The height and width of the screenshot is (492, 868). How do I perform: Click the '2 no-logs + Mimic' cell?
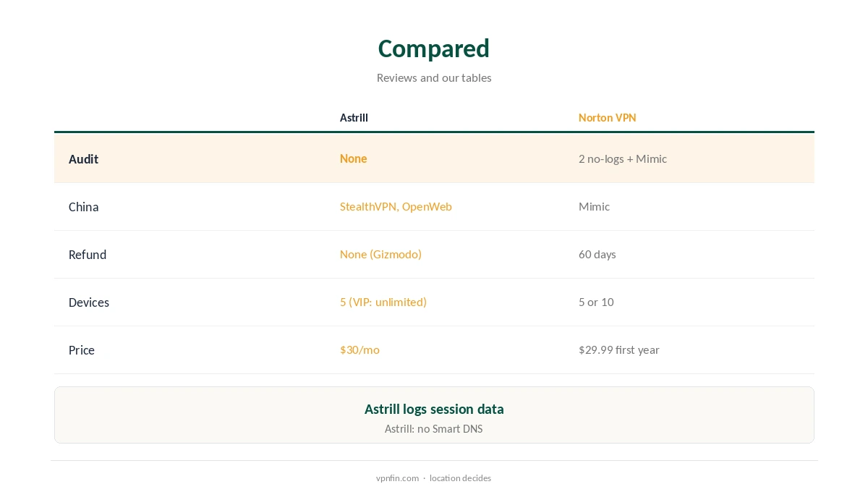(623, 158)
